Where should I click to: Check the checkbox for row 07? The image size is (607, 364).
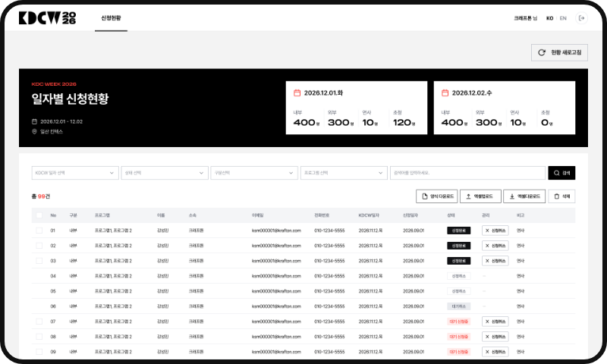click(39, 322)
